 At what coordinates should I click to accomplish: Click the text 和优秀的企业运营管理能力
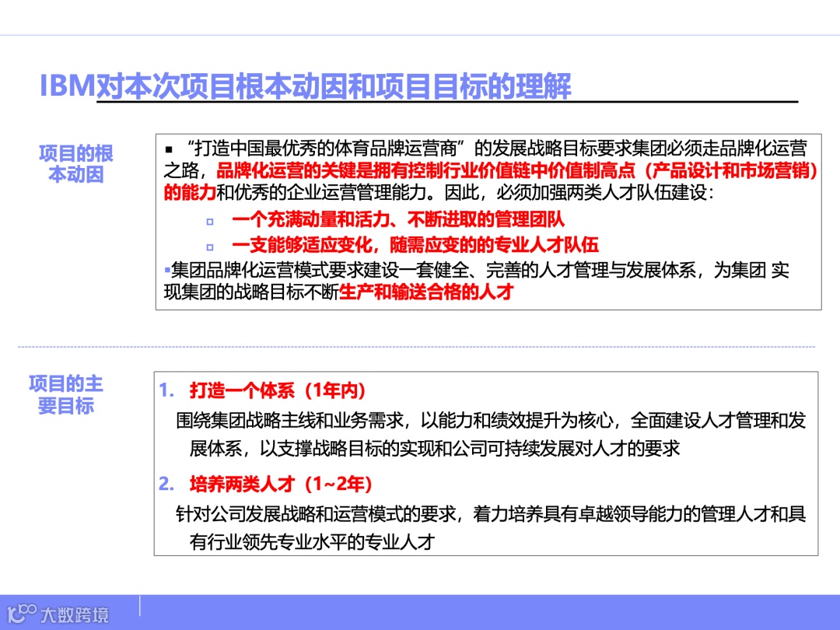click(321, 192)
